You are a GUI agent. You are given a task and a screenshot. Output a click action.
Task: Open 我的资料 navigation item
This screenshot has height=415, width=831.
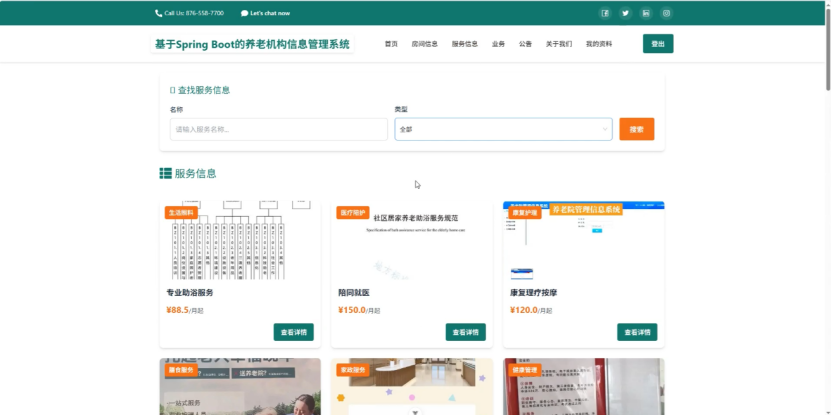[599, 44]
